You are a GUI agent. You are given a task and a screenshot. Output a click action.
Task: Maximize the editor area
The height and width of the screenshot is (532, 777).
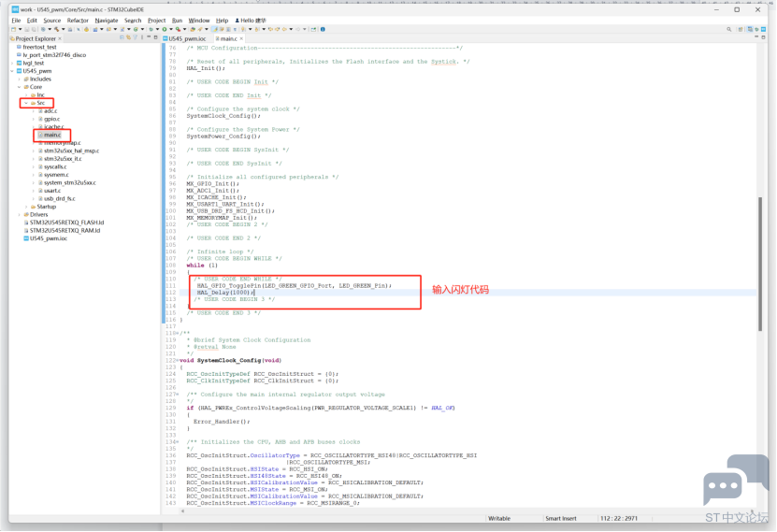point(763,37)
